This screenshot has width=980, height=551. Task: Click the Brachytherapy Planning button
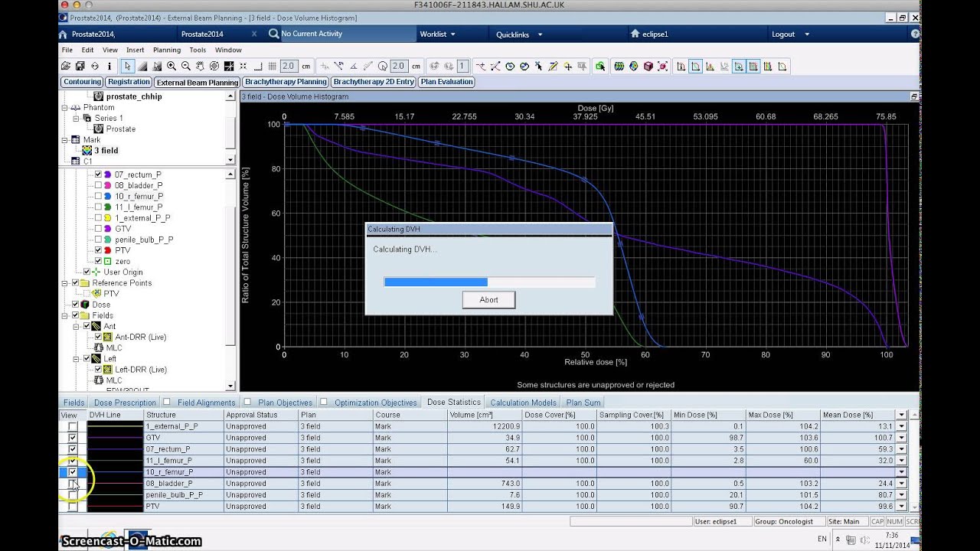(x=286, y=82)
